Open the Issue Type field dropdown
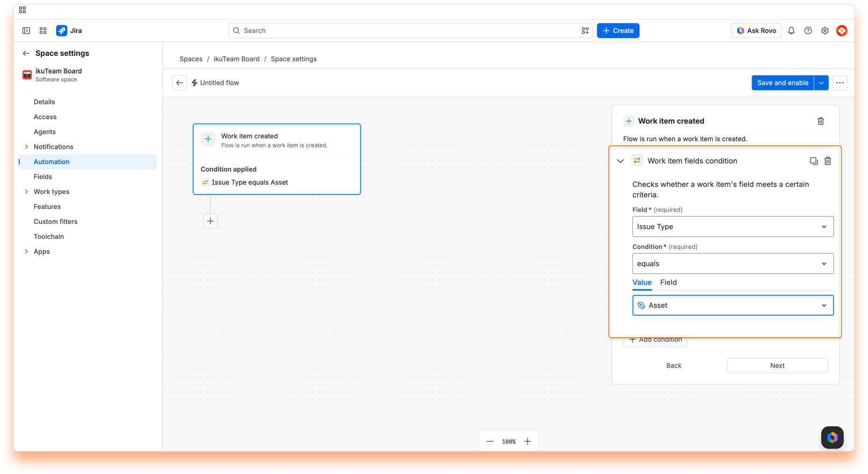The image size is (868, 474). [733, 226]
